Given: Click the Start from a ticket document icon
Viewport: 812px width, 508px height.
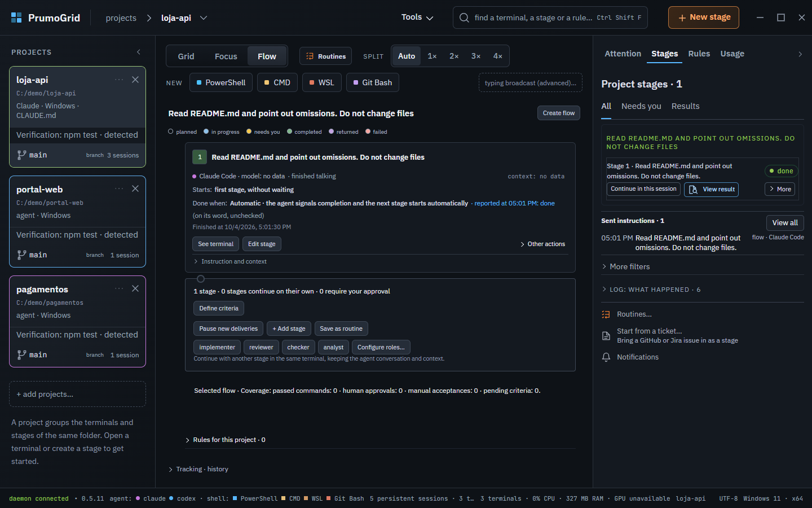Looking at the screenshot, I should 606,336.
